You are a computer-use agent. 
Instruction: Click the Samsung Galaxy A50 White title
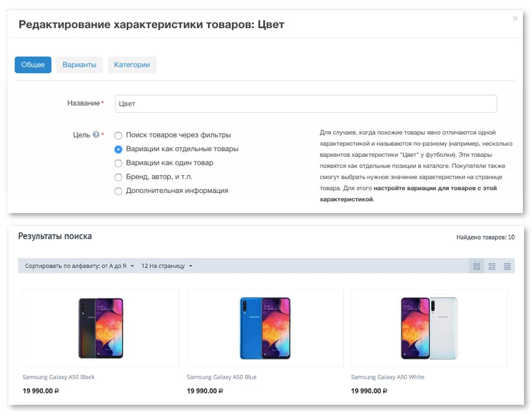388,377
